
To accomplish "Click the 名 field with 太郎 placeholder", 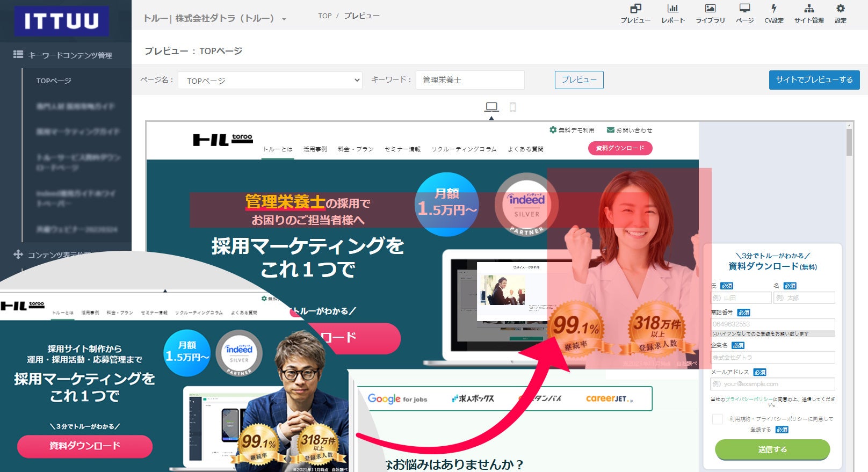I will click(x=805, y=297).
